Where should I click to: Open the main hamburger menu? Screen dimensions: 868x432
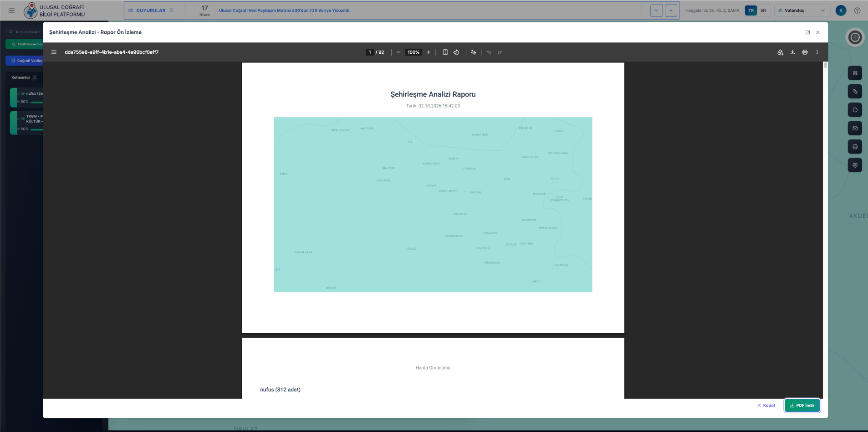[x=11, y=10]
